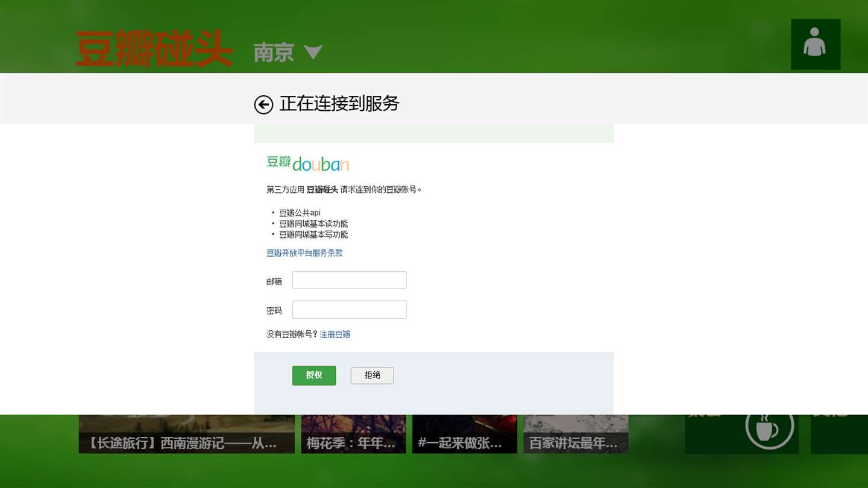Open the 豆瓣开放平台服务条款 link

coord(304,253)
